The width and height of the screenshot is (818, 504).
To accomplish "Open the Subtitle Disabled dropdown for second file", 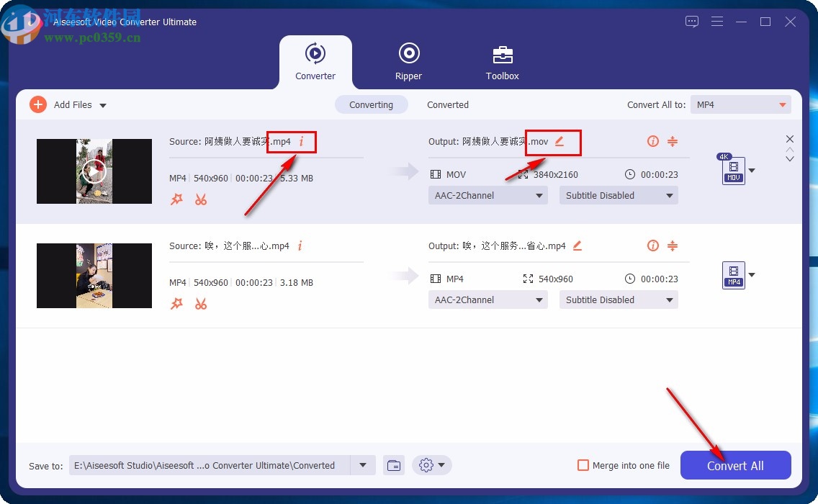I will click(x=618, y=300).
